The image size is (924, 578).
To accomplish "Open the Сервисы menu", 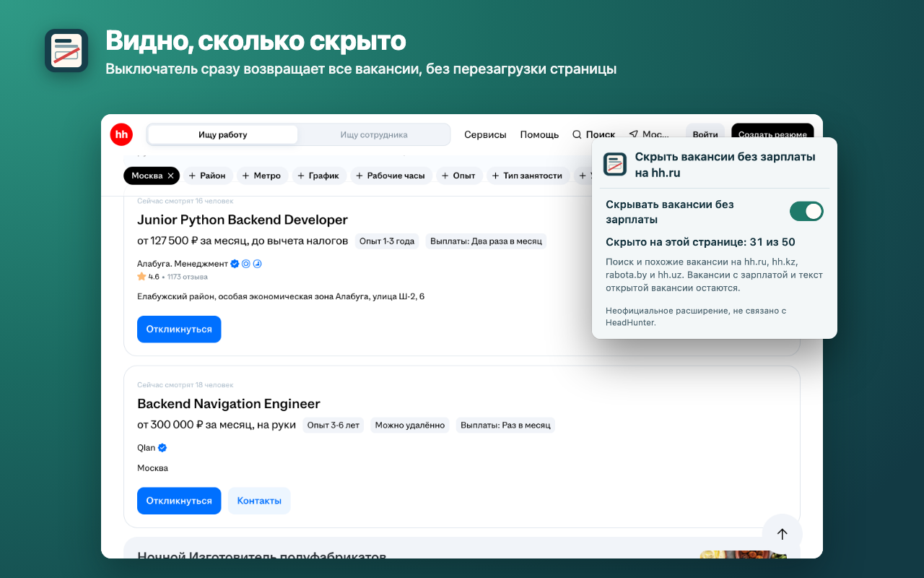I will click(x=485, y=135).
